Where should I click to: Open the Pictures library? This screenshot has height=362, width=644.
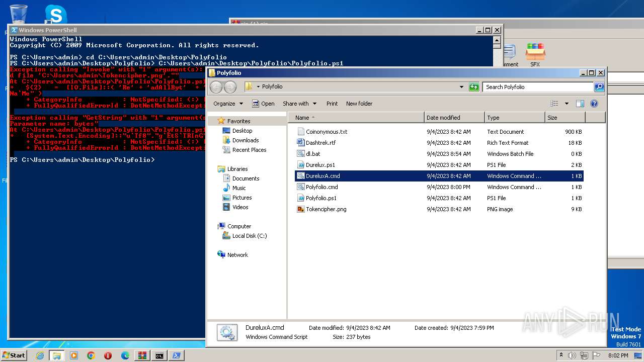tap(242, 198)
